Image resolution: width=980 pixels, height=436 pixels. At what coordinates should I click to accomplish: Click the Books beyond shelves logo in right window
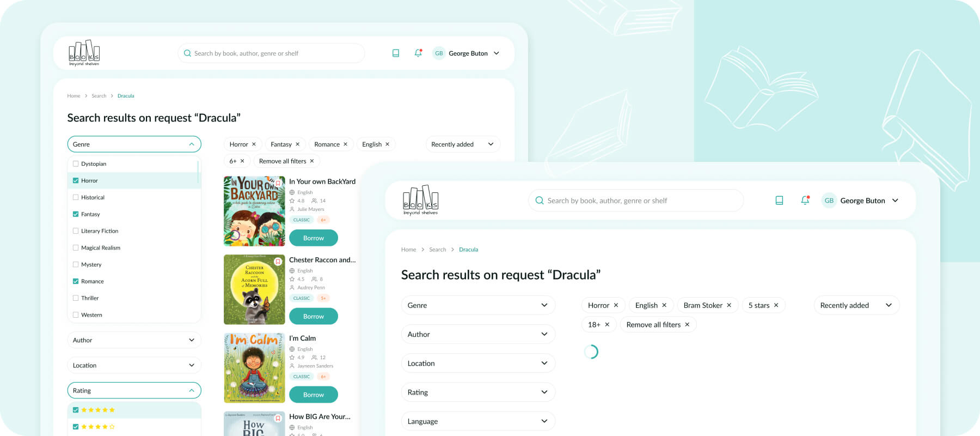(x=420, y=200)
